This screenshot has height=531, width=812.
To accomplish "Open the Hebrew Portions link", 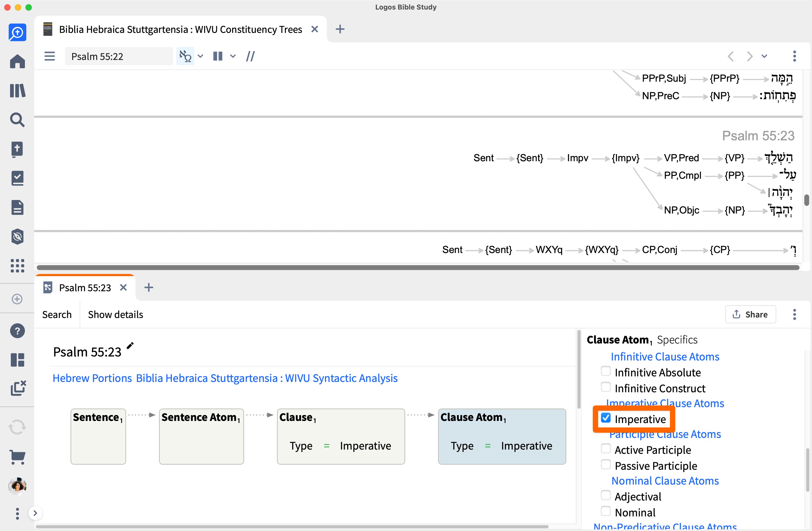I will pyautogui.click(x=92, y=378).
